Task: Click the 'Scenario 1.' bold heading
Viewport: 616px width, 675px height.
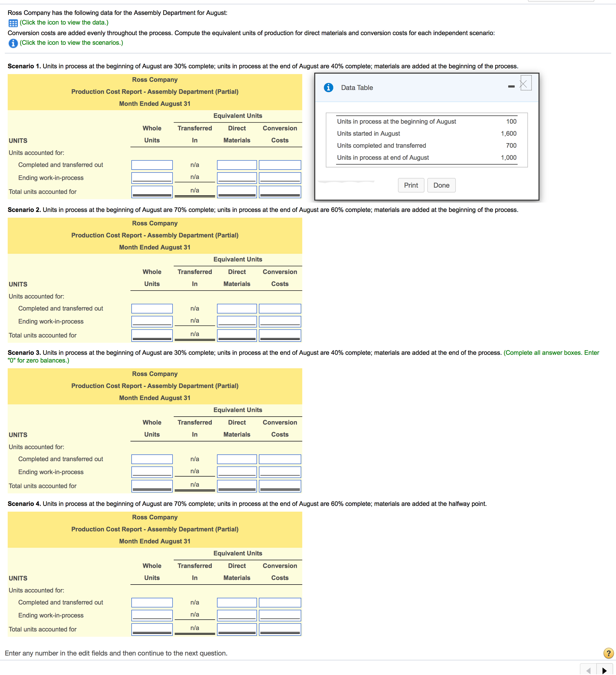Action: tap(24, 66)
